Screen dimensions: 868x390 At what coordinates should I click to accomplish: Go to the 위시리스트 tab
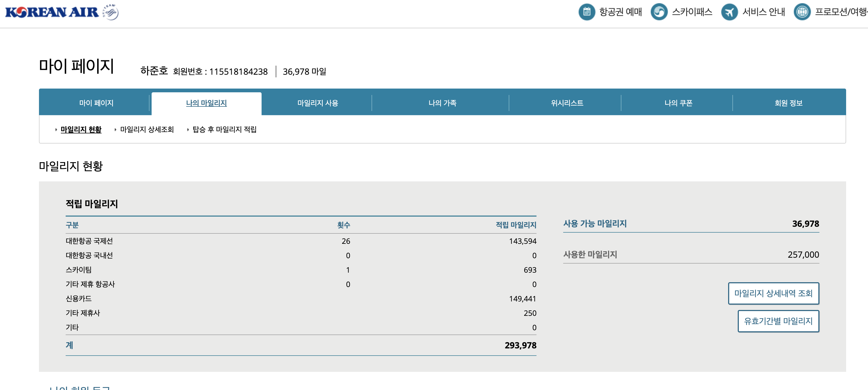(567, 103)
